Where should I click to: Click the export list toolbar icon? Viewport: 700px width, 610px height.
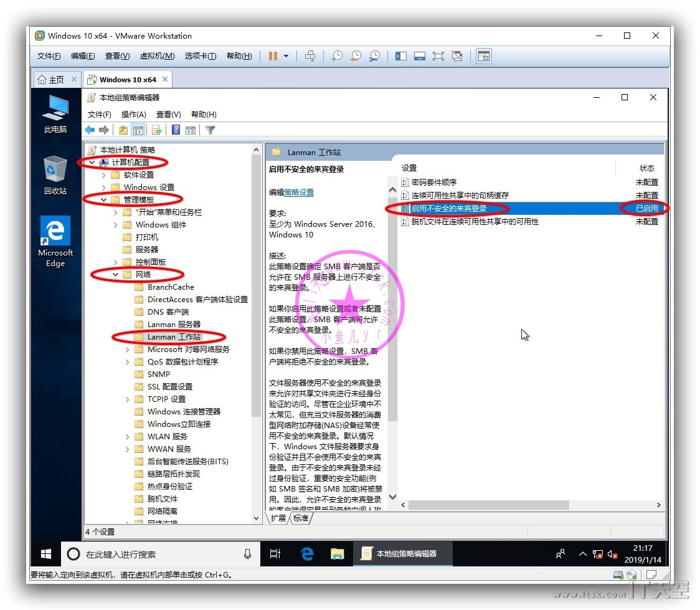(157, 130)
